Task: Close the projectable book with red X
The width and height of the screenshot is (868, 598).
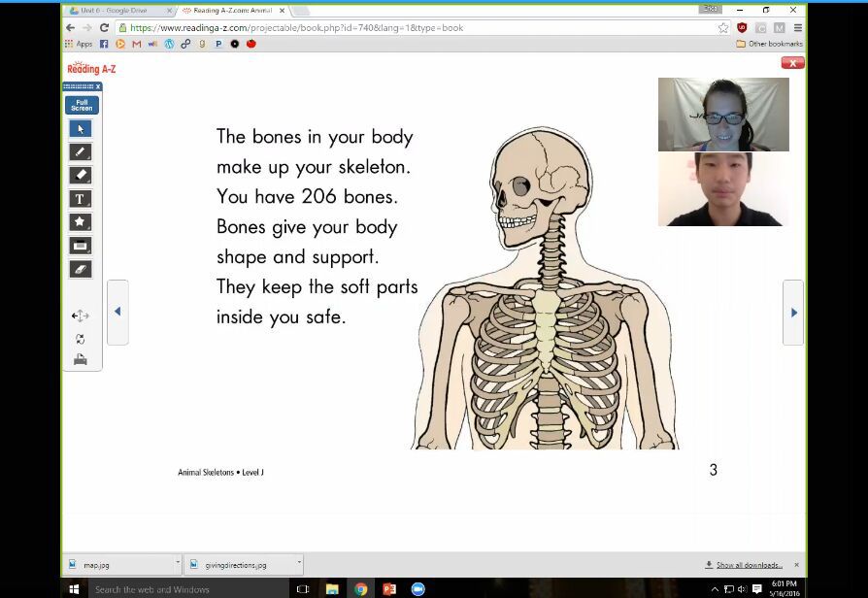Action: (792, 63)
